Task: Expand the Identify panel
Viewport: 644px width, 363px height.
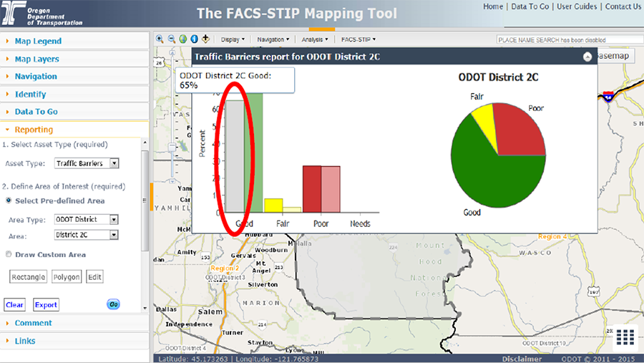Action: coord(74,94)
